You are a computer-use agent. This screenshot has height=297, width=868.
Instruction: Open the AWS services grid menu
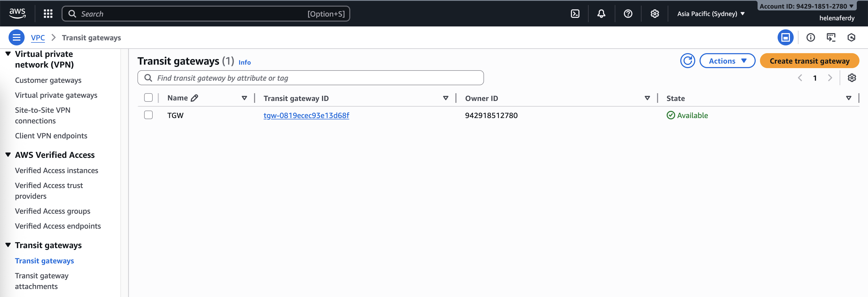click(x=48, y=14)
